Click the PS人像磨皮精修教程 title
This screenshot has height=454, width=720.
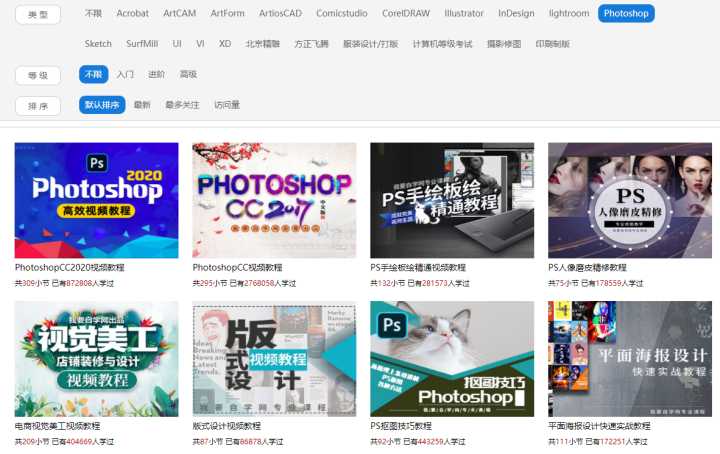point(587,268)
